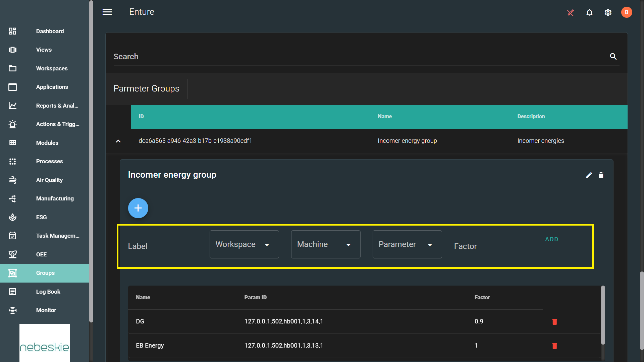Click the DG parameter name
Image resolution: width=644 pixels, height=362 pixels.
point(140,321)
